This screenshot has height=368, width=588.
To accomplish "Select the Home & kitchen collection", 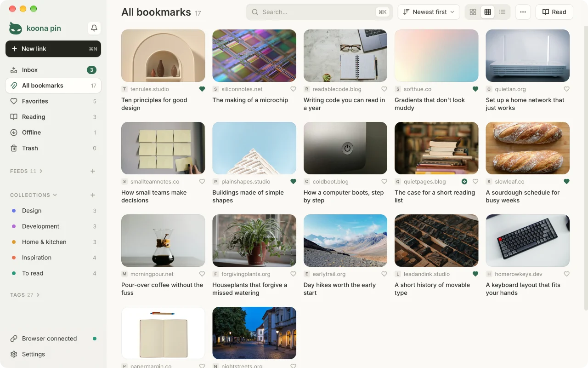I will [x=53, y=242].
